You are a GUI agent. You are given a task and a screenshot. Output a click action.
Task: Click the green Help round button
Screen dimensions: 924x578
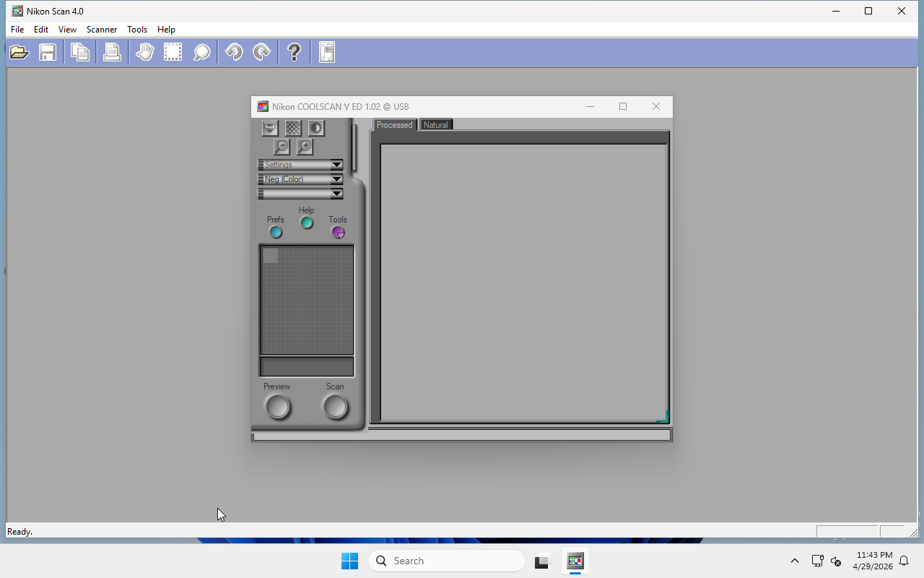point(307,223)
